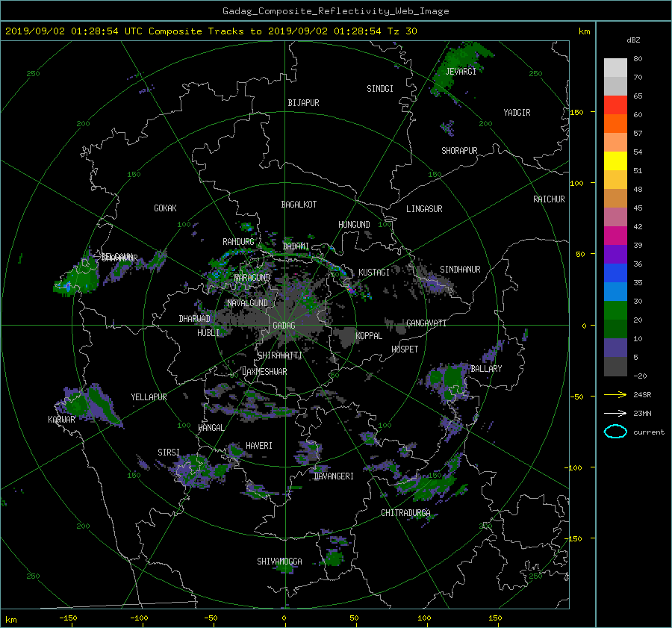Click the DAVANGERI city label
The width and height of the screenshot is (672, 628).
[x=334, y=476]
